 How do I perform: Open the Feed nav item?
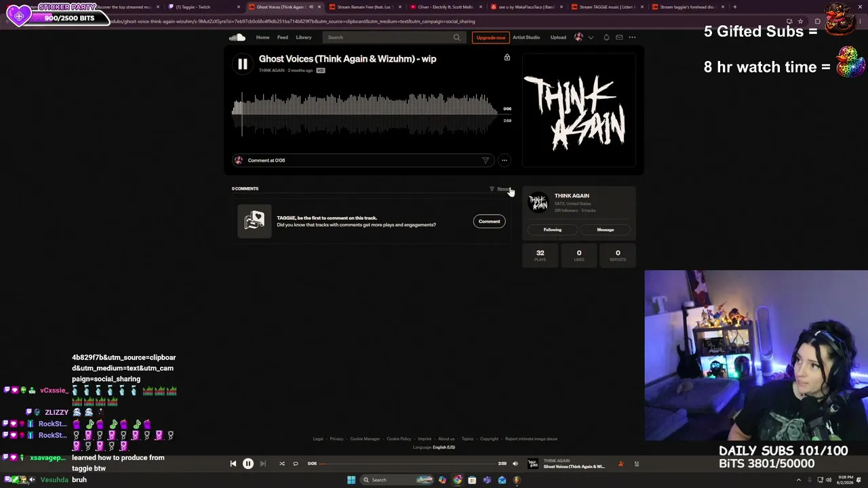[x=283, y=37]
